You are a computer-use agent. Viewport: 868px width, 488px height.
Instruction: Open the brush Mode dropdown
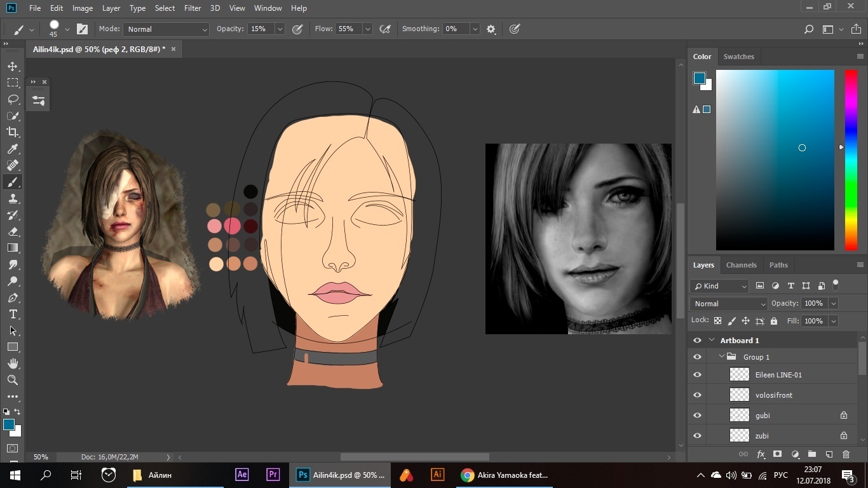tap(166, 29)
